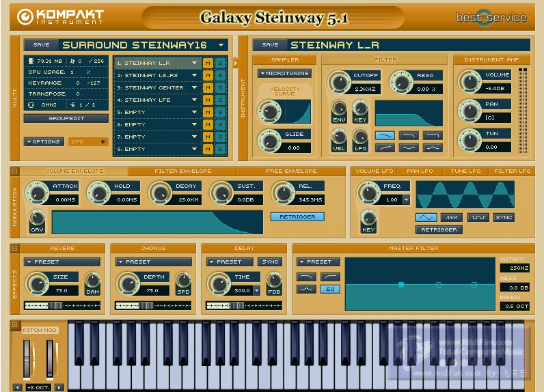Click the Delay level slider
This screenshot has width=544, height=392.
244,306
